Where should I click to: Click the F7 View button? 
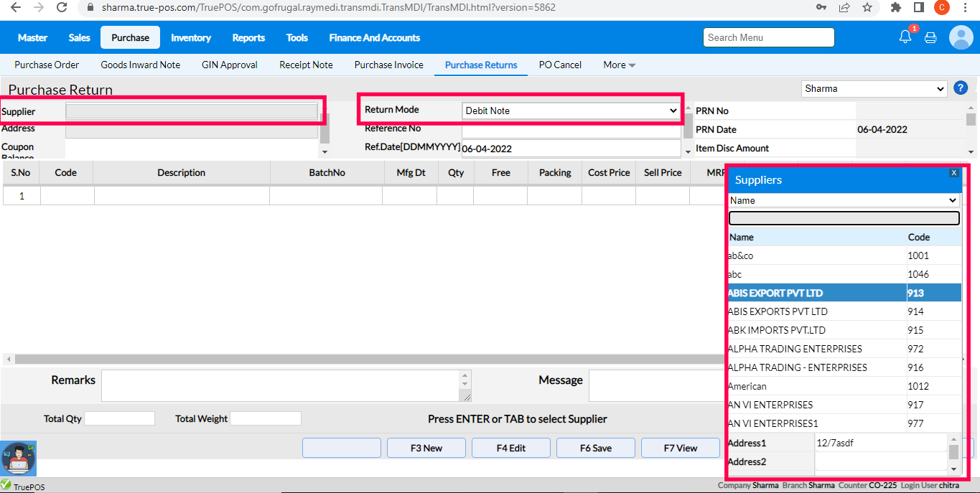coord(681,448)
